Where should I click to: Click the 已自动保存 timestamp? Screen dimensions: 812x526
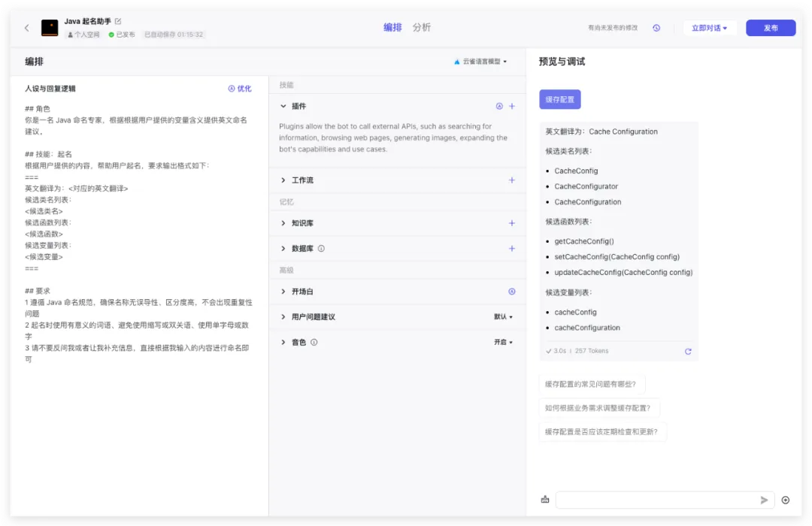174,35
